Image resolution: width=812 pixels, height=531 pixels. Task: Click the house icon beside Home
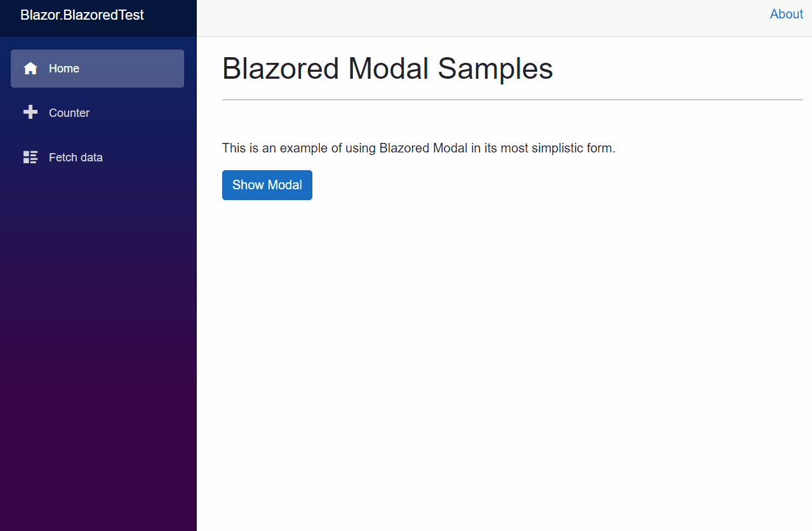tap(30, 69)
